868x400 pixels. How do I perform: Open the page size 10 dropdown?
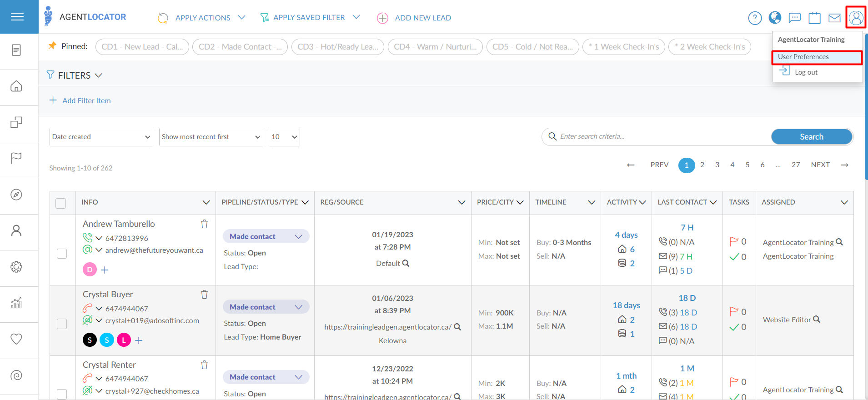pyautogui.click(x=284, y=137)
